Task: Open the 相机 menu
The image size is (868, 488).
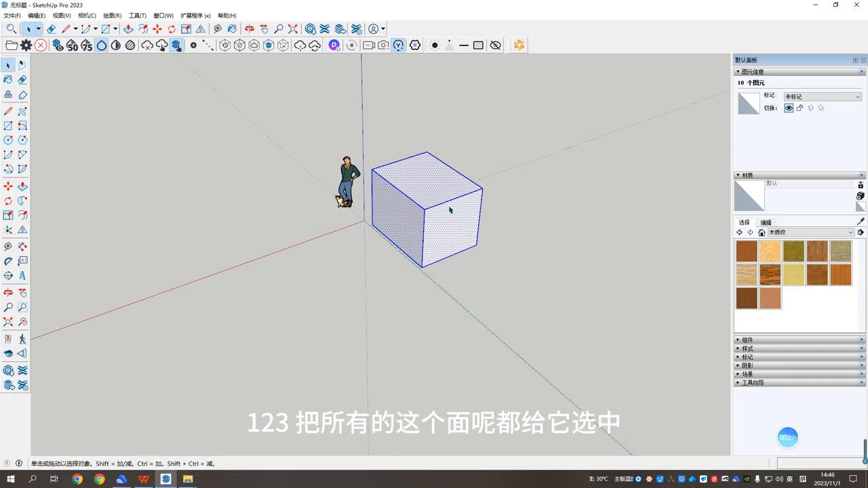Action: point(85,15)
